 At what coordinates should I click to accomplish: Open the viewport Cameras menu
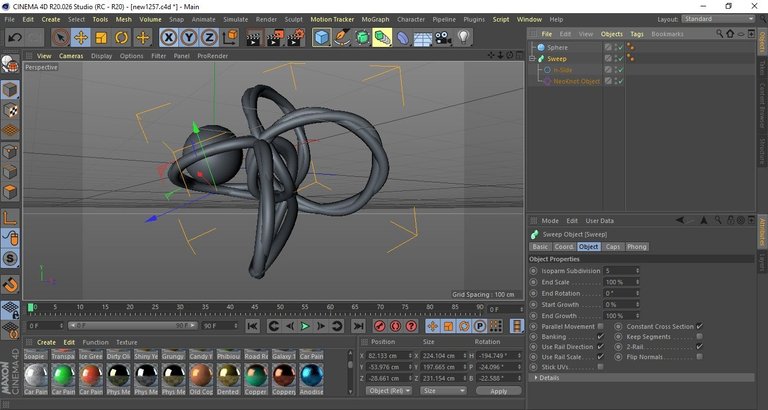click(x=71, y=56)
